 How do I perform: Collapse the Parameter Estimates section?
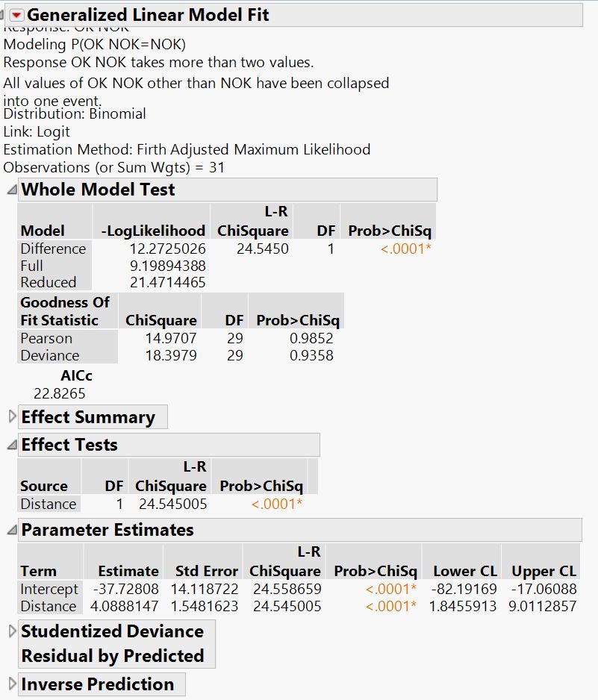coord(10,530)
